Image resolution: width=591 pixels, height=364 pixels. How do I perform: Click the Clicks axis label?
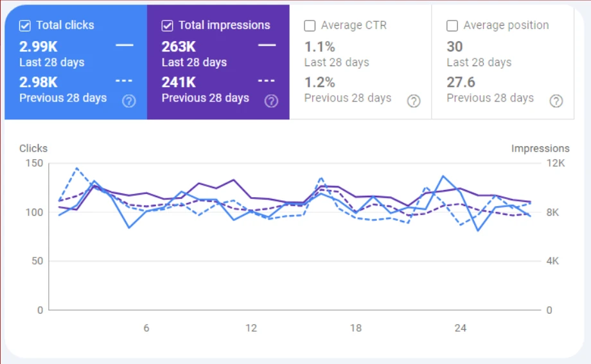click(33, 148)
